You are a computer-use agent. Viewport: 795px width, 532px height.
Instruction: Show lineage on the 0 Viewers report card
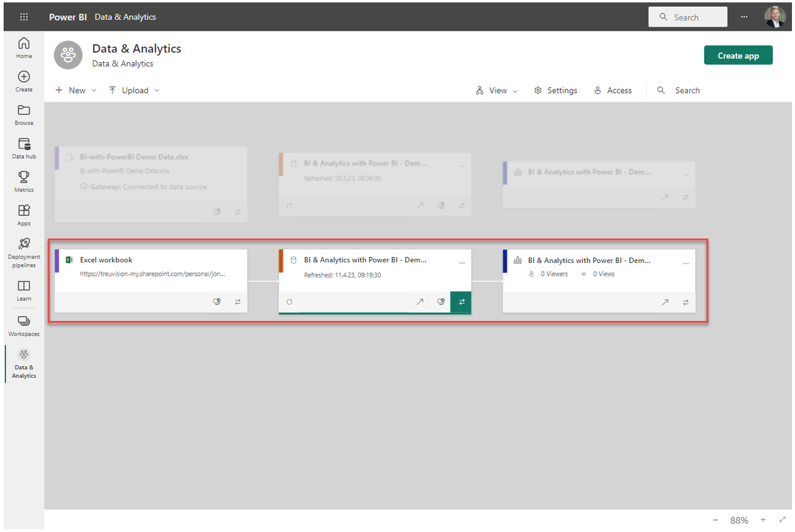point(686,302)
